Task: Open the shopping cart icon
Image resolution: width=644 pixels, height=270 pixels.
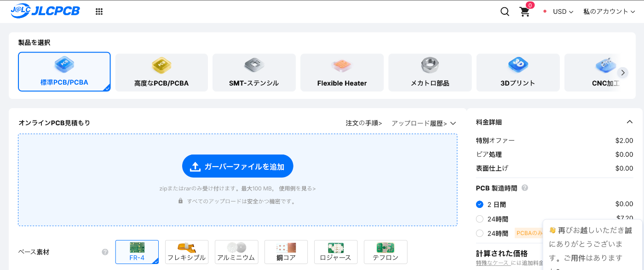Action: pyautogui.click(x=524, y=11)
